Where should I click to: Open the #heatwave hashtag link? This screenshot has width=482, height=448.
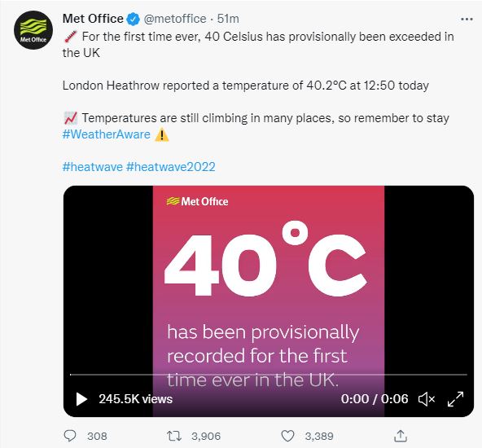93,167
